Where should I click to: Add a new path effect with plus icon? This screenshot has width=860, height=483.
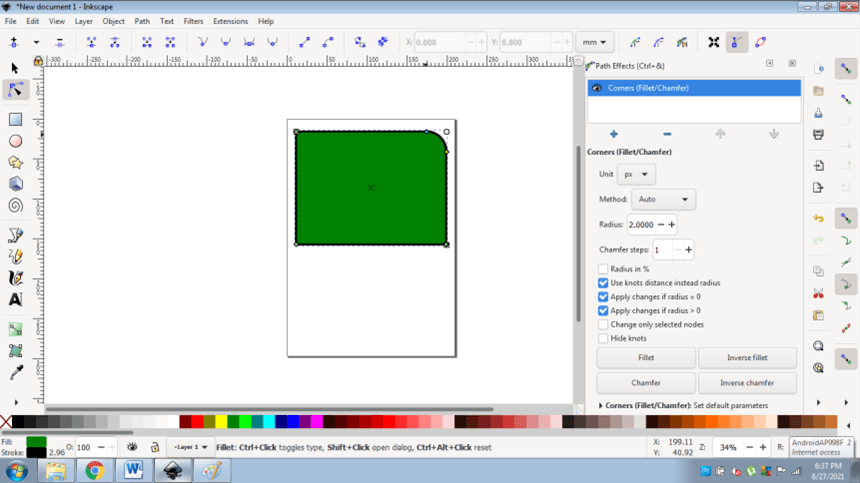click(x=613, y=134)
